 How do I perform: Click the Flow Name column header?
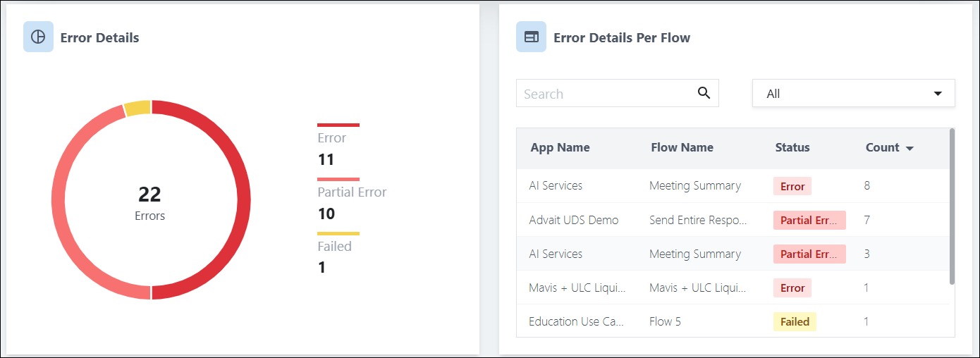click(x=682, y=147)
